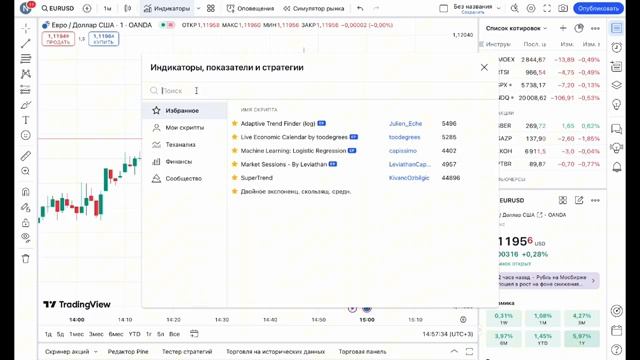Start Симулятор рынка replay
The width and height of the screenshot is (640, 360).
click(314, 8)
